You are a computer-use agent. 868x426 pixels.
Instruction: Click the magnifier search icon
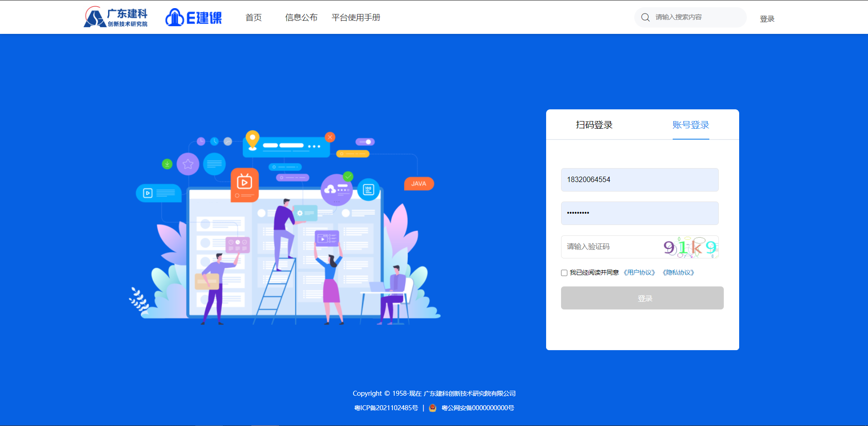tap(645, 17)
